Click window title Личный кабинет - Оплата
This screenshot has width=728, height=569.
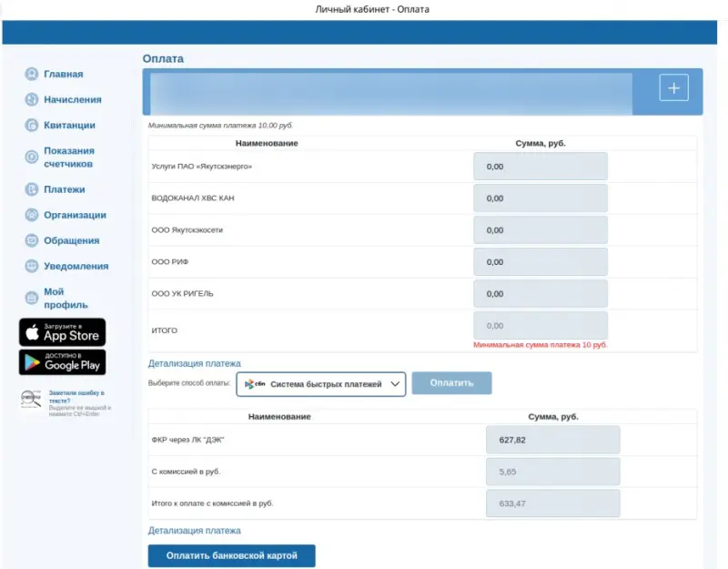pos(372,9)
